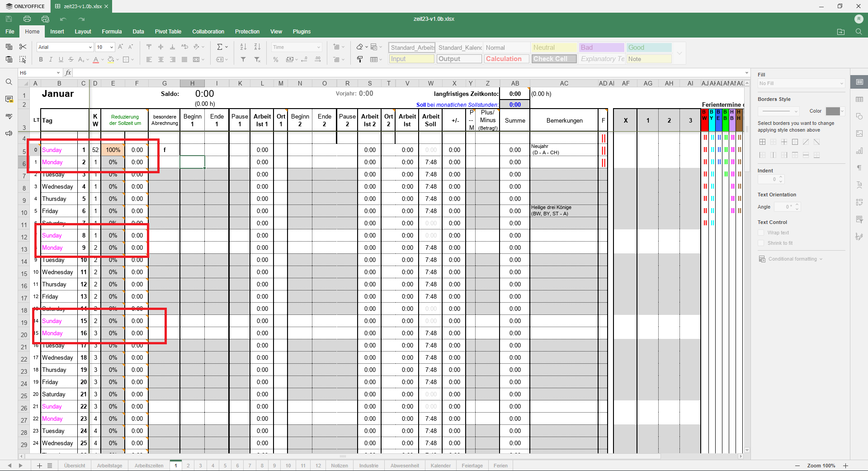The width and height of the screenshot is (868, 471).
Task: Open the Shape settings panel
Action: pos(860,116)
